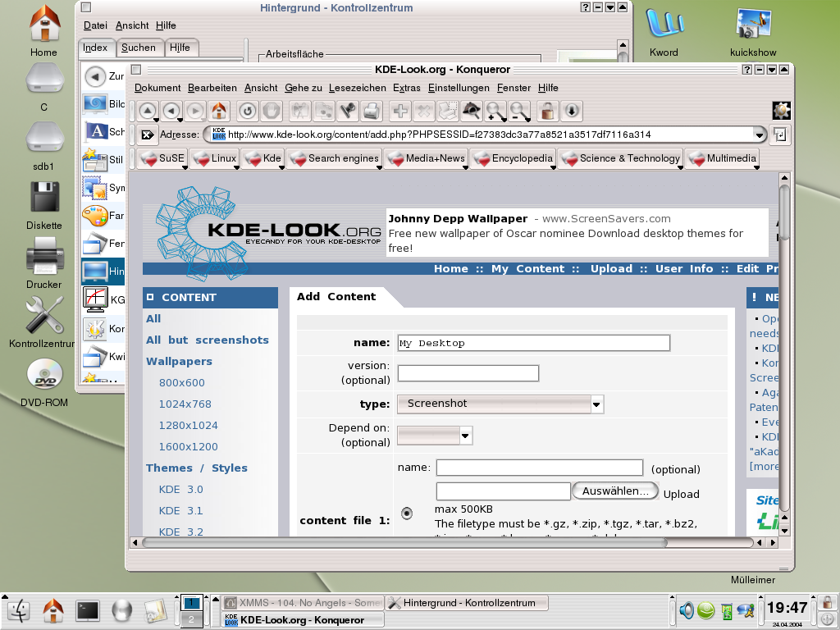Go to home URL in Konqueror toolbar
This screenshot has width=840, height=630.
coord(218,111)
